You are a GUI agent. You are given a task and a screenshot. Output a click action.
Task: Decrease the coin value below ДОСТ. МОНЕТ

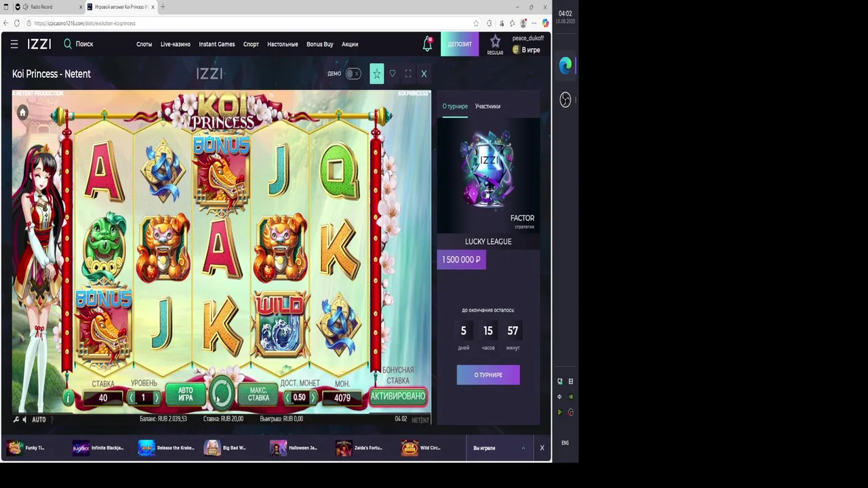[286, 398]
